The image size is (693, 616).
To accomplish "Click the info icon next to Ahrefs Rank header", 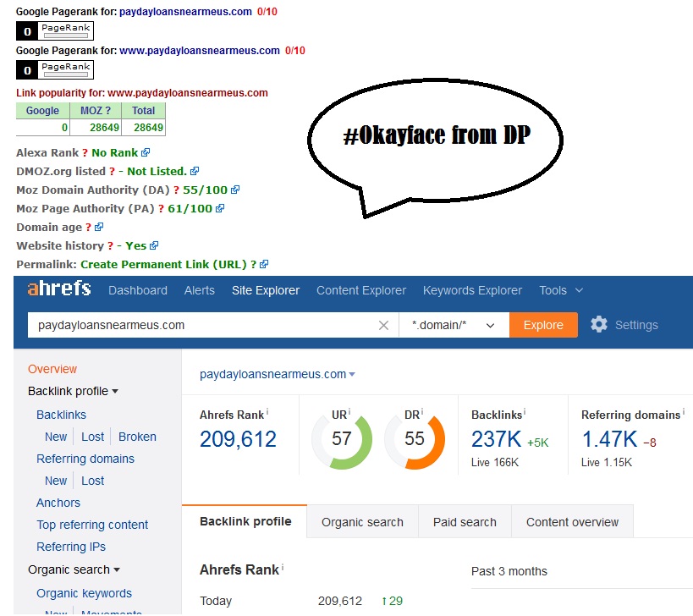I will pyautogui.click(x=267, y=412).
